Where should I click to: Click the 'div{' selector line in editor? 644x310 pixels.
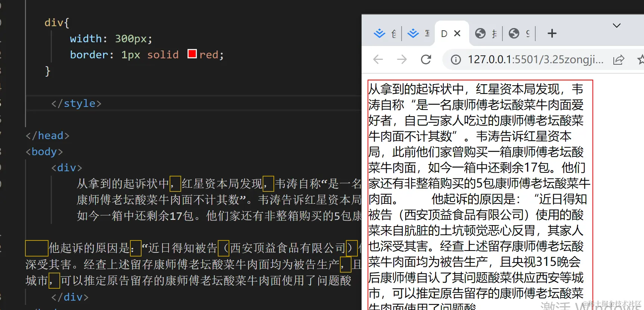coord(57,22)
